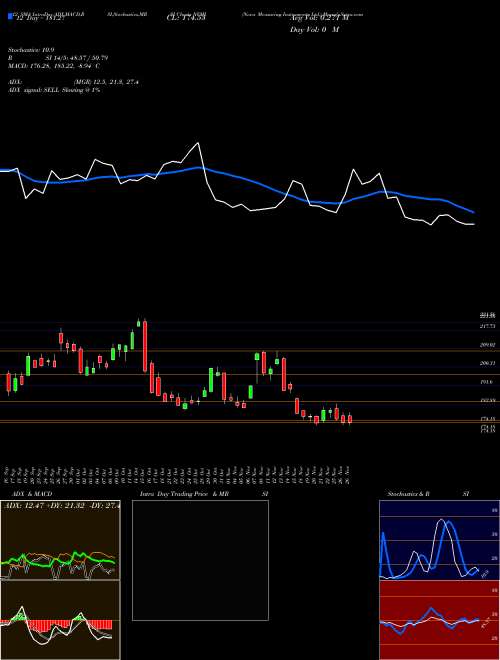Click the tallest red candlestick in price chart
Image resolution: width=500 pixels, height=660 pixels.
pos(145,346)
